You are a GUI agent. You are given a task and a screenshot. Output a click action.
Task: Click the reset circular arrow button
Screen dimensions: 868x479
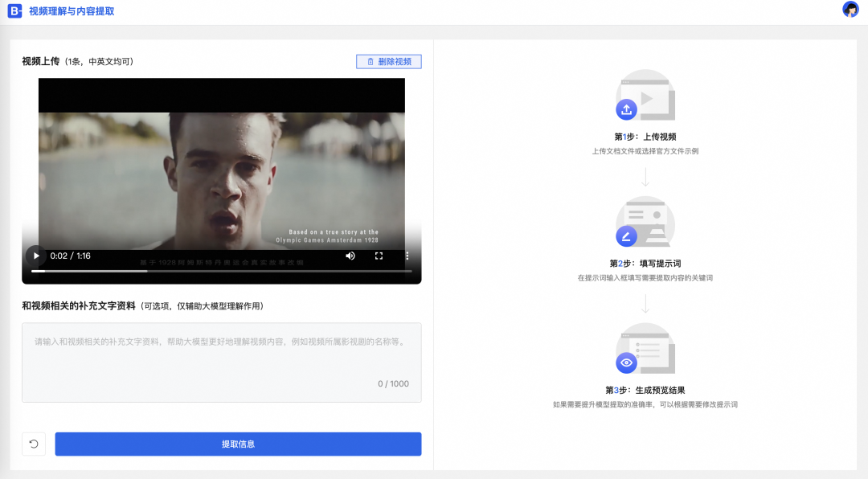pos(34,444)
